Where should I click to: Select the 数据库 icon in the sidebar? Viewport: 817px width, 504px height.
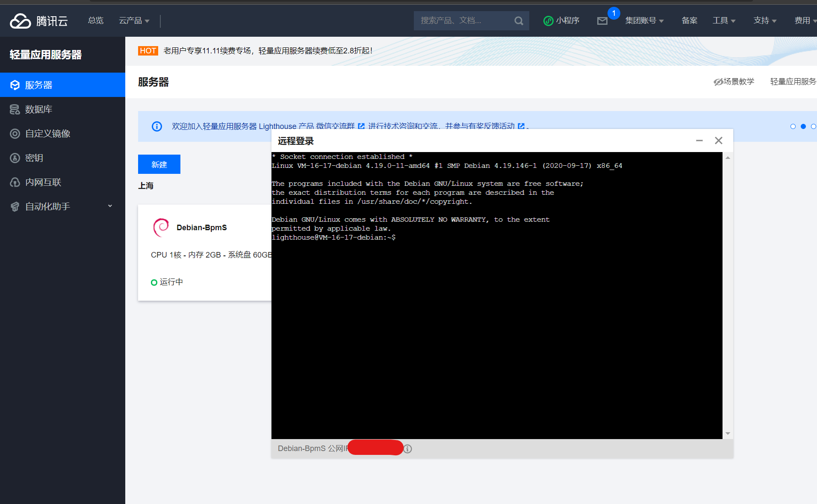15,109
